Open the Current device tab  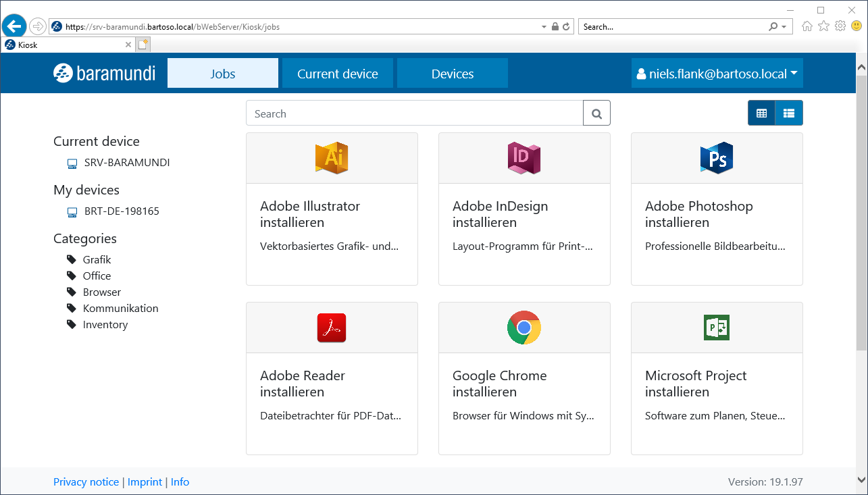click(338, 74)
